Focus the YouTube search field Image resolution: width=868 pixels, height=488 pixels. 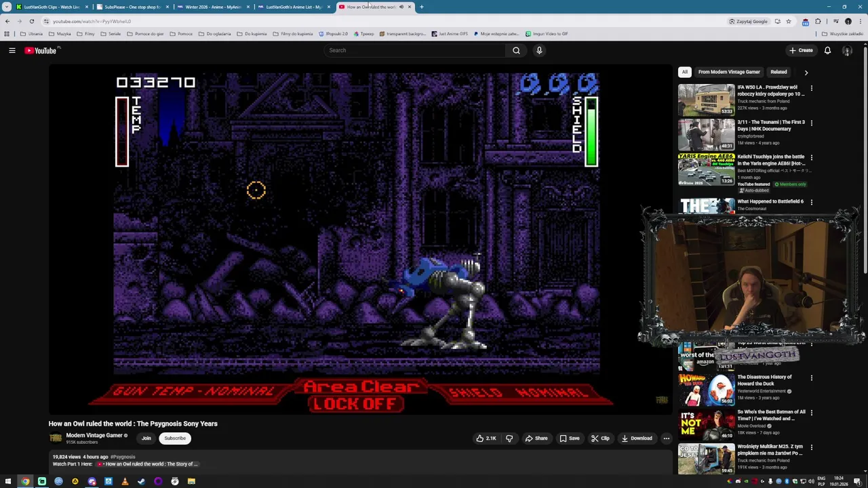(x=414, y=50)
